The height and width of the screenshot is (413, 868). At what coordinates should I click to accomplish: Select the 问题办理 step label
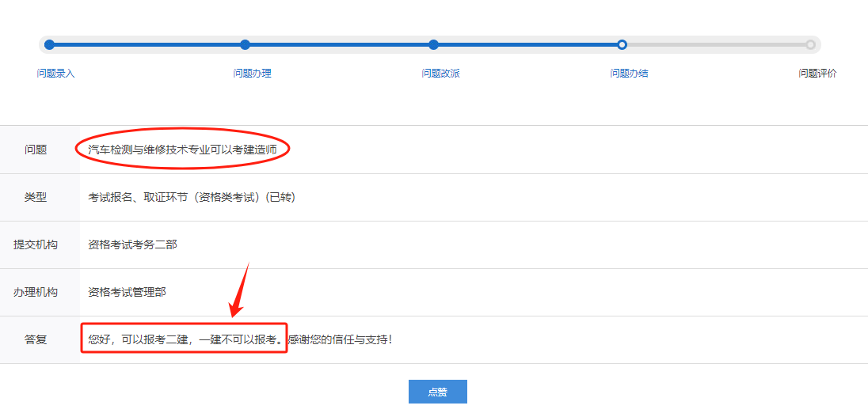tap(253, 74)
